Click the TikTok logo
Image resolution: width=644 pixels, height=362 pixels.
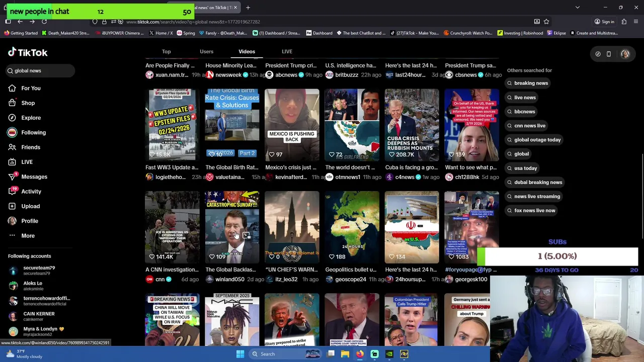(x=28, y=52)
